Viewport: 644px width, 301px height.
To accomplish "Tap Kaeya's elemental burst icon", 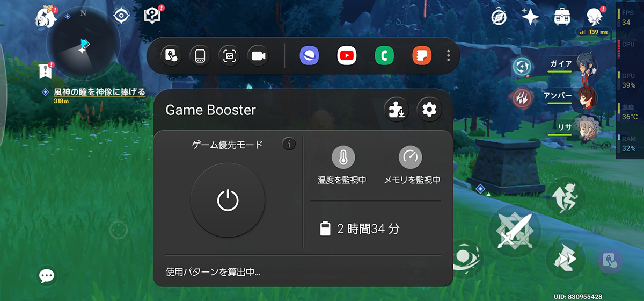I will [x=521, y=67].
